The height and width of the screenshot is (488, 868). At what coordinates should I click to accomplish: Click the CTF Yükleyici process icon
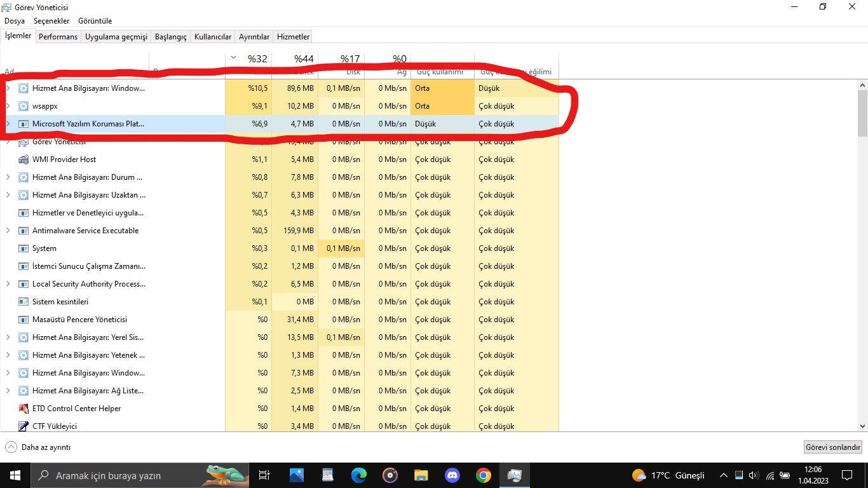point(24,426)
